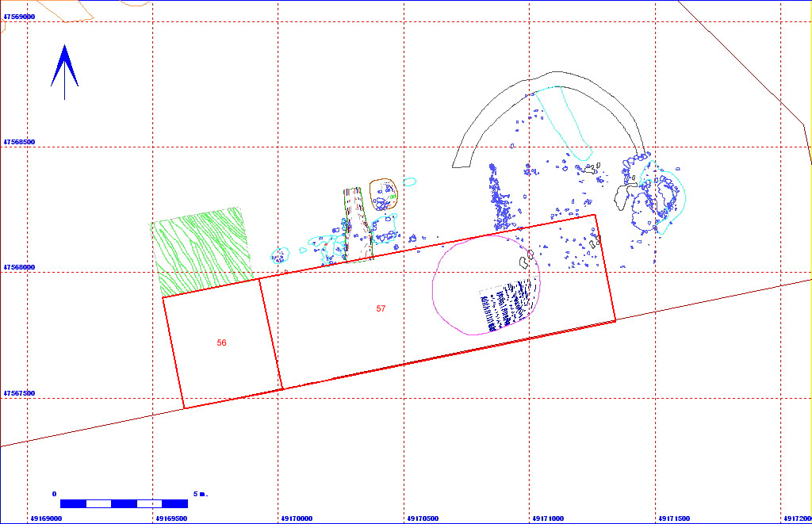Select parcel label 56
Image resolution: width=812 pixels, height=524 pixels.
pyautogui.click(x=222, y=342)
